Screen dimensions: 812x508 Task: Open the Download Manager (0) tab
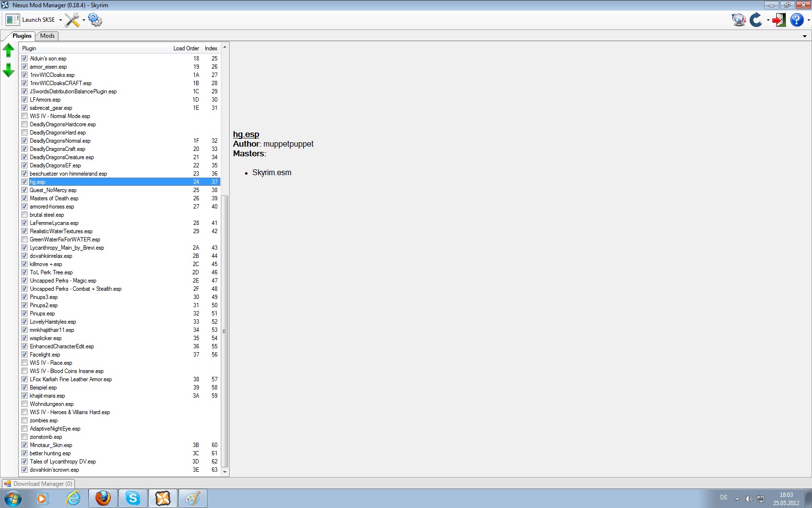click(39, 484)
